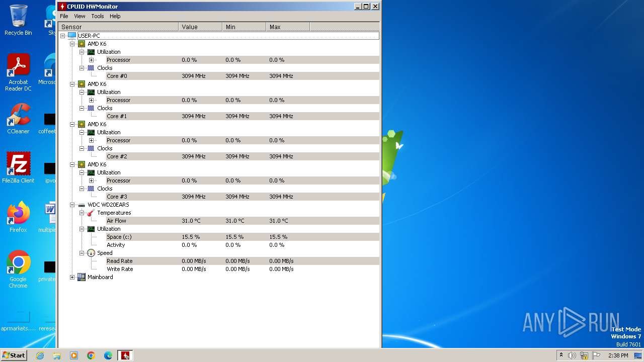Click the Min column header

244,27
